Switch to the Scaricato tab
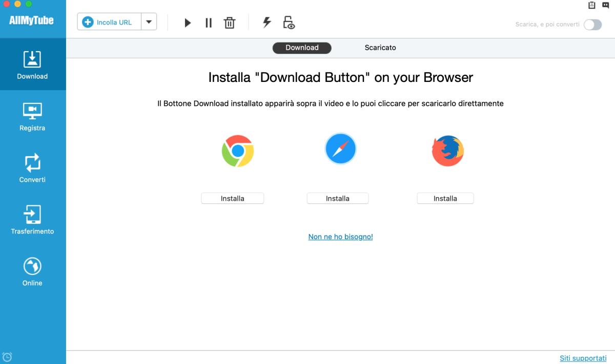The height and width of the screenshot is (364, 615). pos(380,47)
